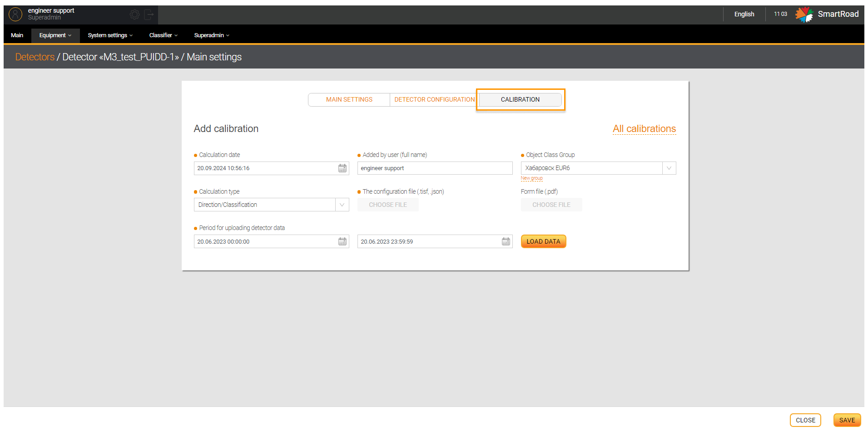
Task: Open All calibrations link
Action: (x=644, y=129)
